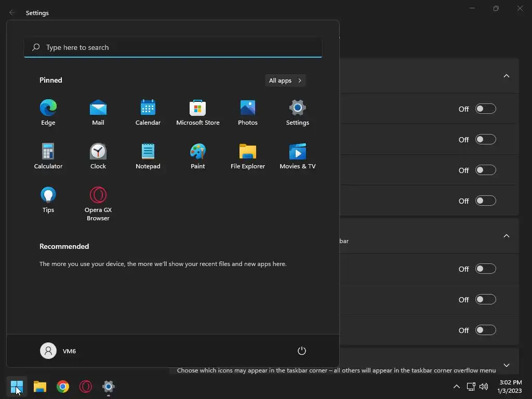The height and width of the screenshot is (399, 532).
Task: Turn on the first switch in the top Settings group
Action: point(486,109)
